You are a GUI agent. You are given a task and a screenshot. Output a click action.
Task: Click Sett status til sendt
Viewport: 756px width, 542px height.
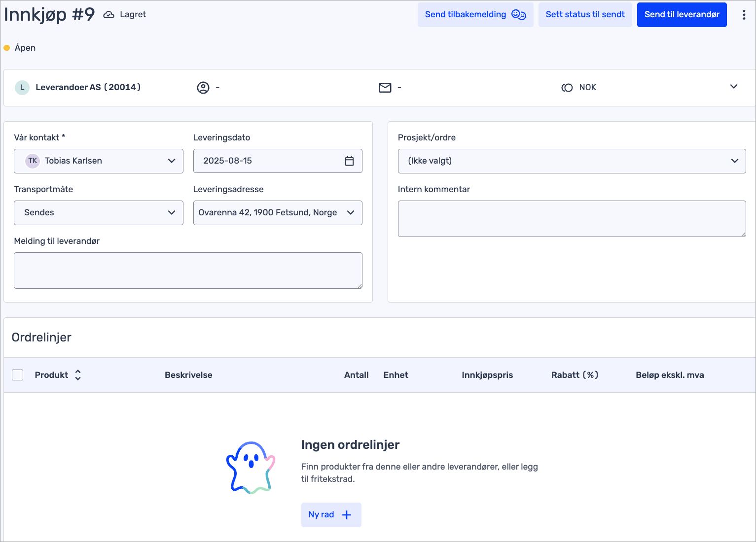tap(585, 15)
